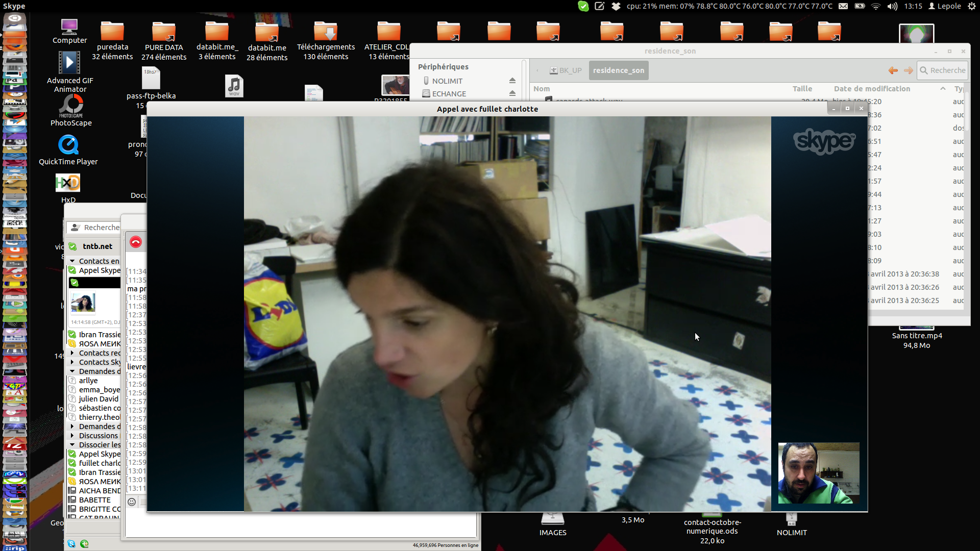Screen dimensions: 980x551
Task: Click the add contact icon at Skype bottom
Action: pyautogui.click(x=84, y=544)
